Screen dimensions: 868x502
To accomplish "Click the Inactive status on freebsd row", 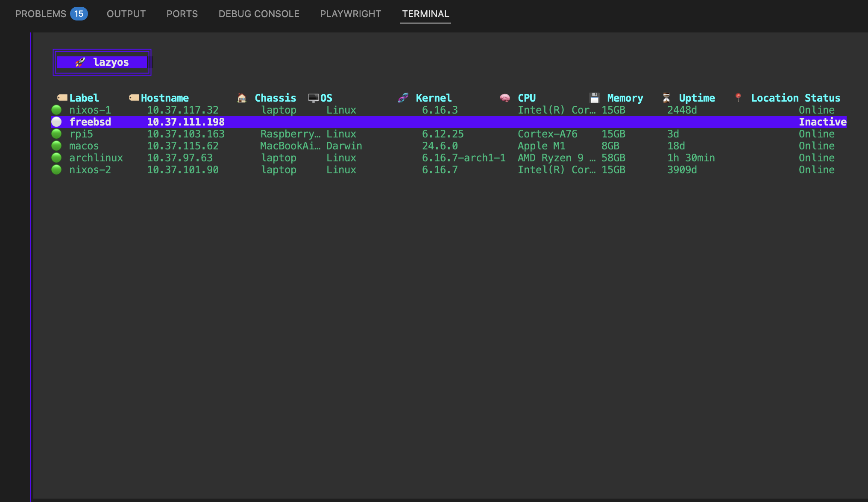I will (x=822, y=122).
